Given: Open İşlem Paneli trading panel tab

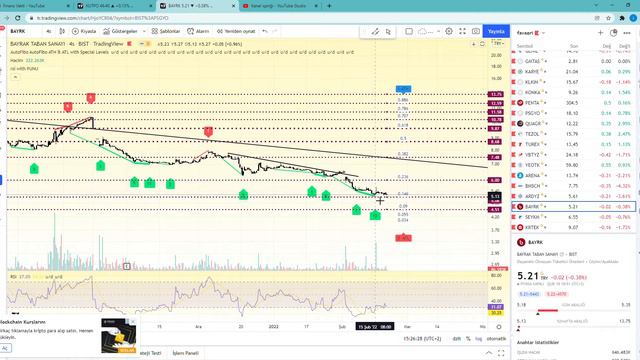Looking at the screenshot, I should tap(186, 353).
